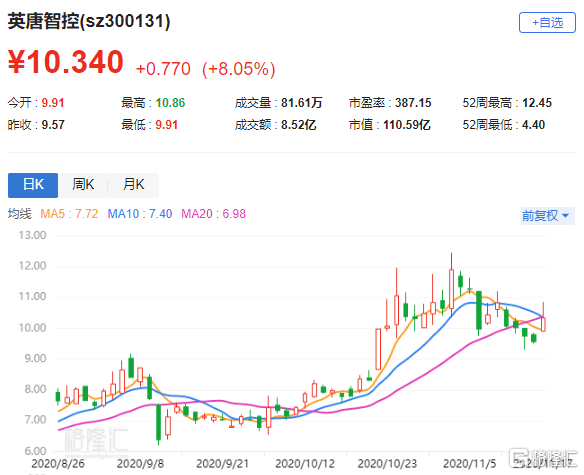Screen dimensions: 584x475
Task: Add stock with the +自选 button
Action: (547, 23)
